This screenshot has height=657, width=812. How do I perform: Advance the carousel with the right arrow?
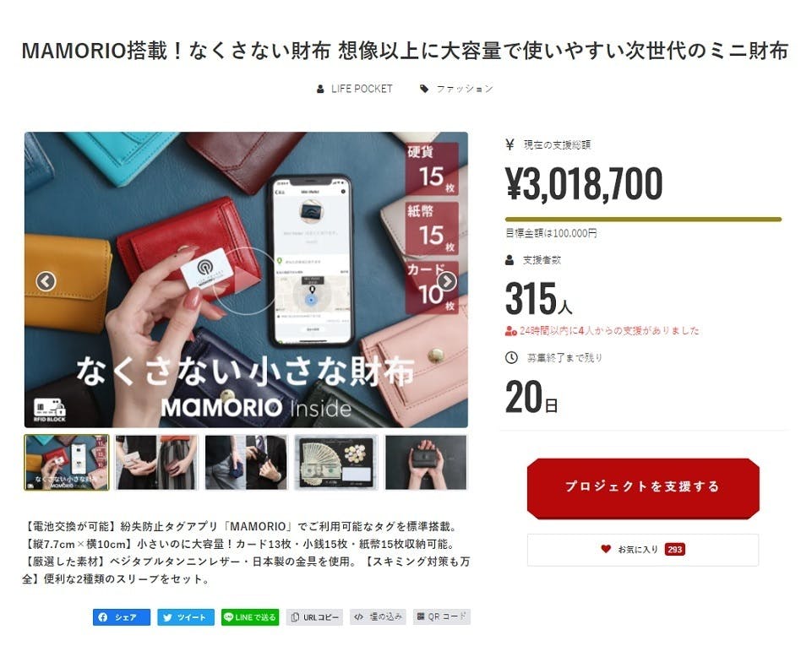click(446, 282)
